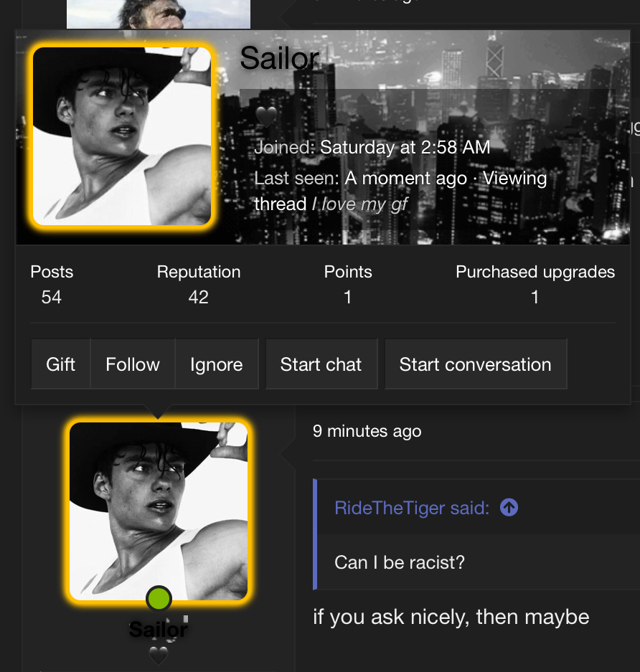Image resolution: width=640 pixels, height=672 pixels.
Task: Click the "9 minutes ago" post timestamp
Action: tap(367, 431)
